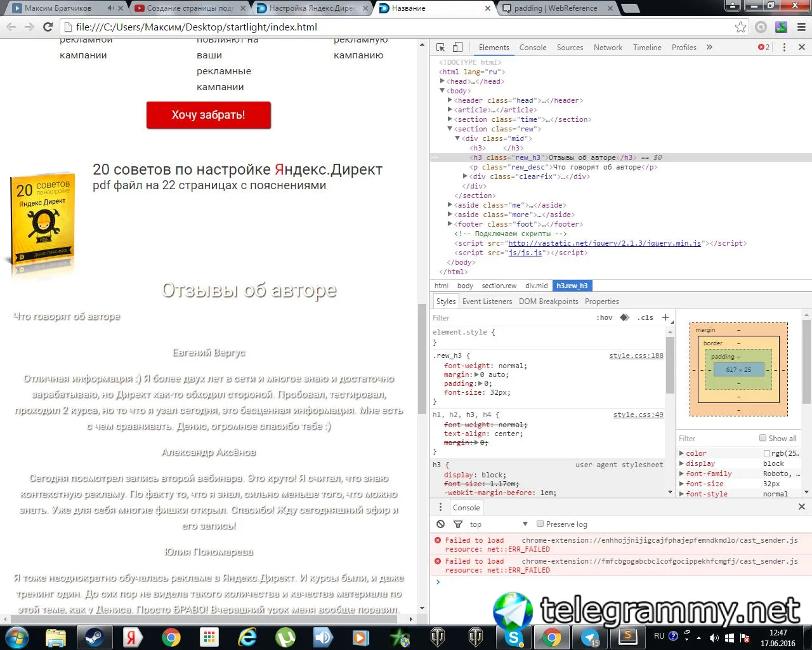Go forward with the browser forward arrow
The height and width of the screenshot is (650, 812).
pos(29,27)
